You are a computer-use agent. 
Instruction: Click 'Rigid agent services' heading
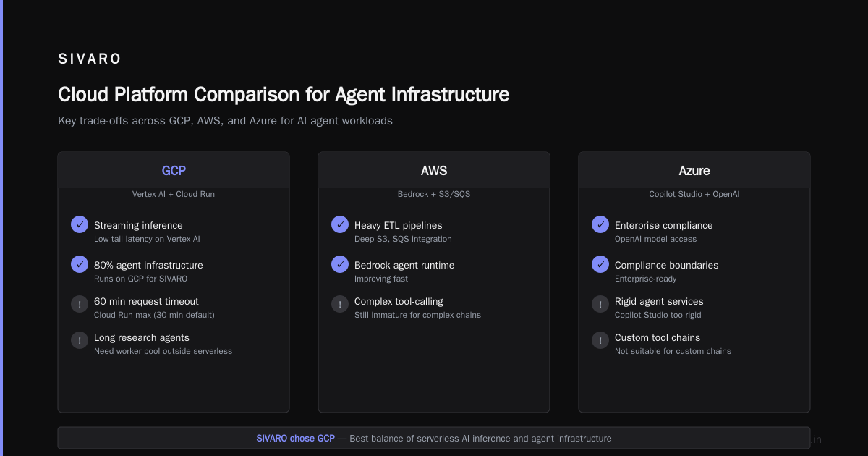pos(659,301)
